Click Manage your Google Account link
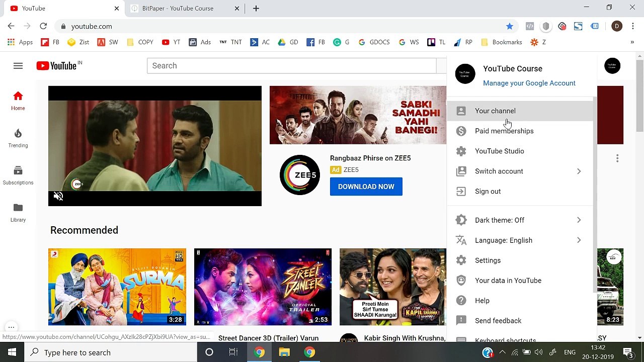 click(529, 83)
